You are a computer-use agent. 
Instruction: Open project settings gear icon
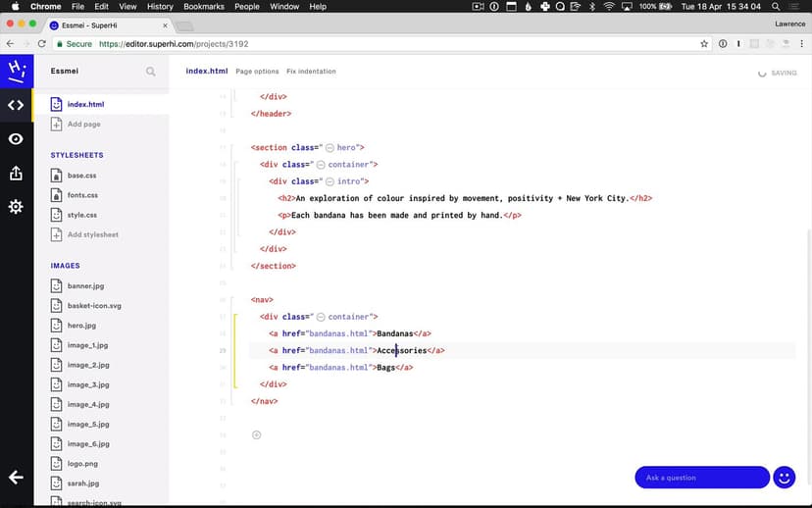pyautogui.click(x=16, y=207)
